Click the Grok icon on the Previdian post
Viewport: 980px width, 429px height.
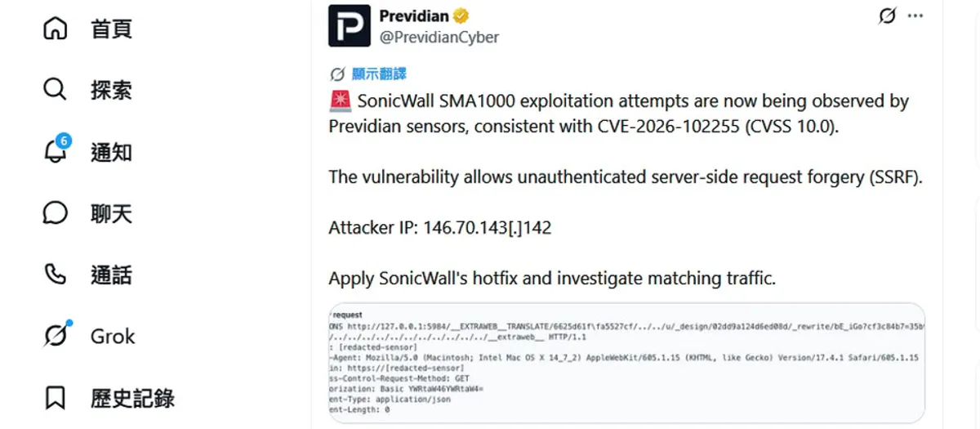887,16
